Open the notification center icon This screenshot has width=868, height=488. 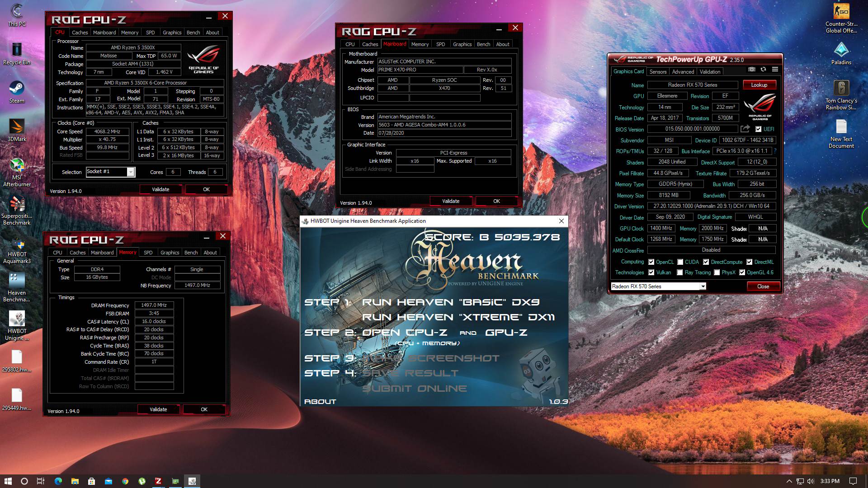(853, 481)
